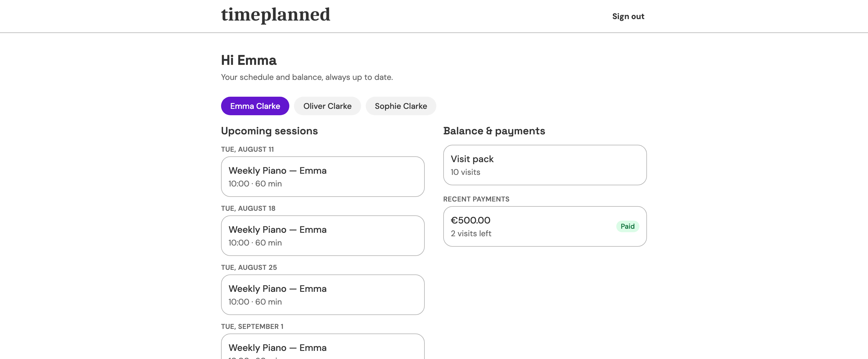Switch to Sophie Clarke's profile
This screenshot has height=359, width=868.
pos(401,106)
